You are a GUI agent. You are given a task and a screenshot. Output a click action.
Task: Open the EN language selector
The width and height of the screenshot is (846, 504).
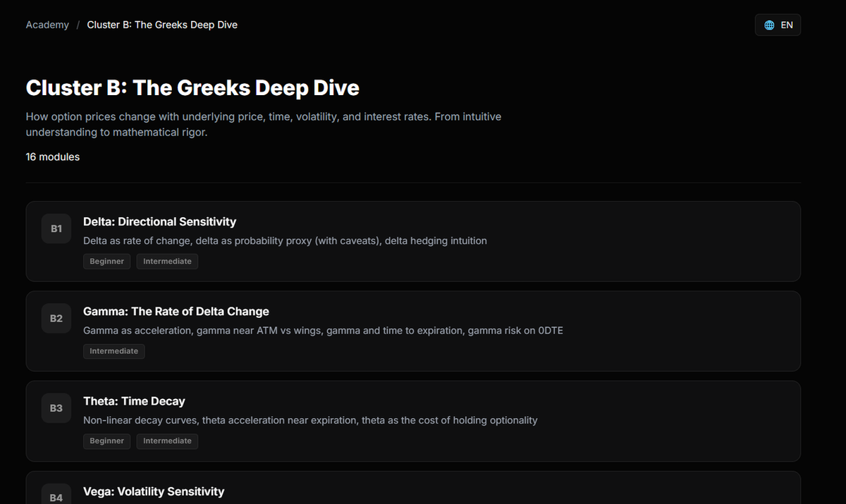coord(778,25)
